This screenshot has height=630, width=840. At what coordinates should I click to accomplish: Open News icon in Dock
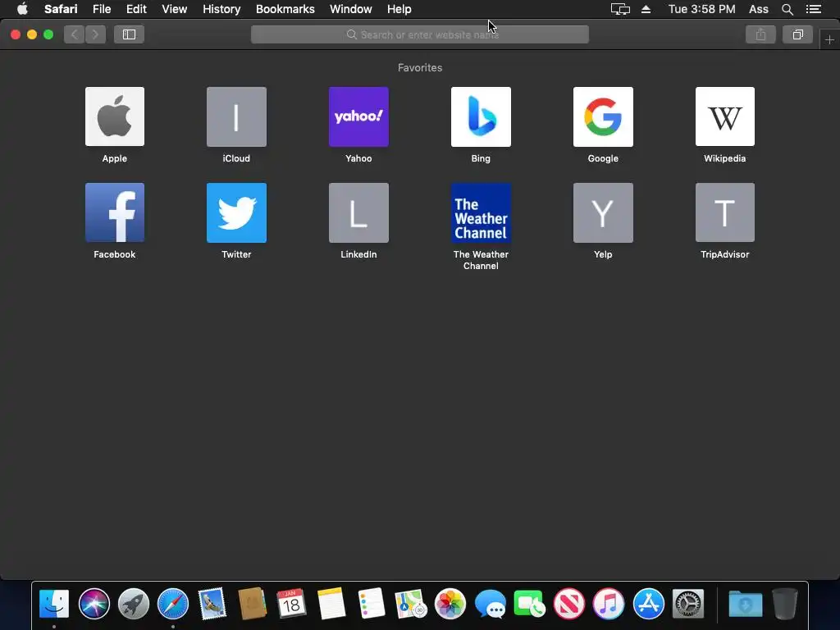(569, 604)
